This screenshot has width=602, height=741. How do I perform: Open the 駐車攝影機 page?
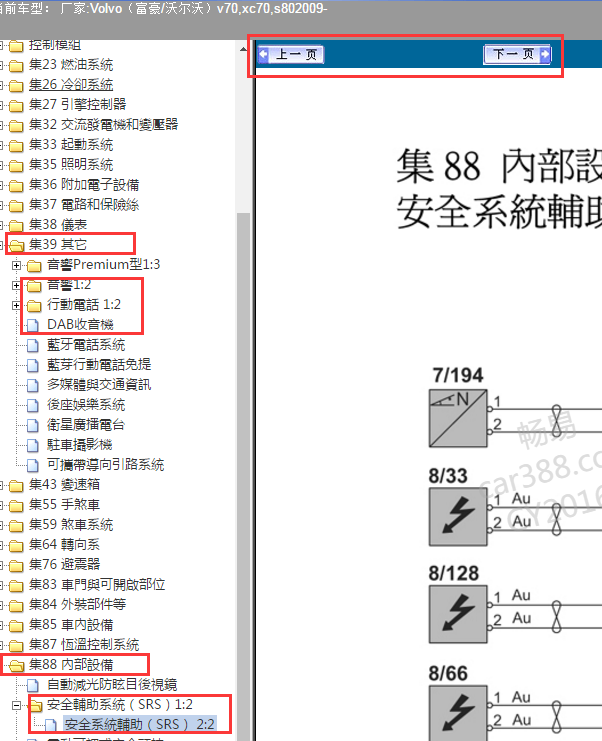(x=79, y=445)
